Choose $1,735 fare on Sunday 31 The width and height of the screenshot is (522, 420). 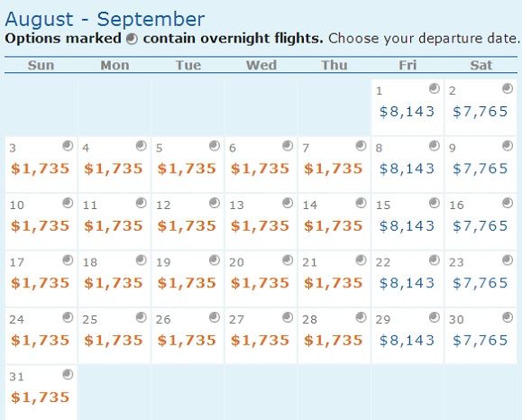pos(41,397)
